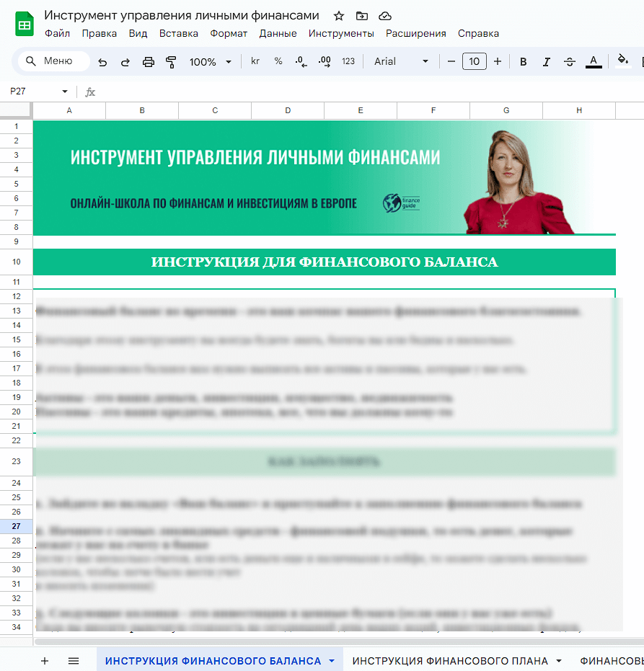The width and height of the screenshot is (644, 671).
Task: Toggle bold text formatting
Action: tap(524, 62)
